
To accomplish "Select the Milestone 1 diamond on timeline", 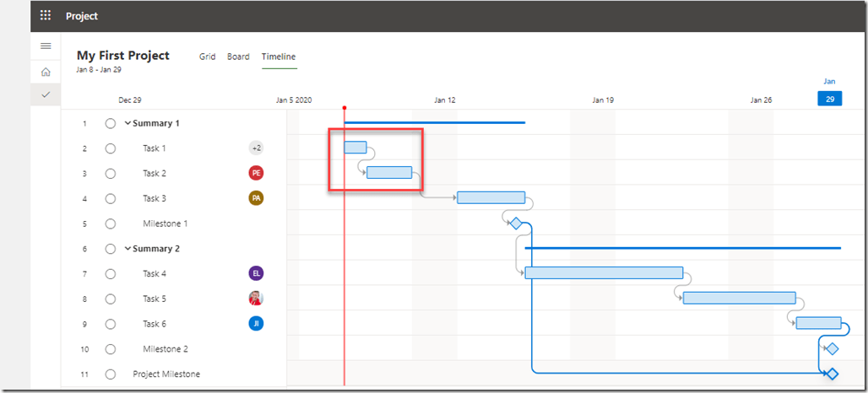I will [x=516, y=223].
